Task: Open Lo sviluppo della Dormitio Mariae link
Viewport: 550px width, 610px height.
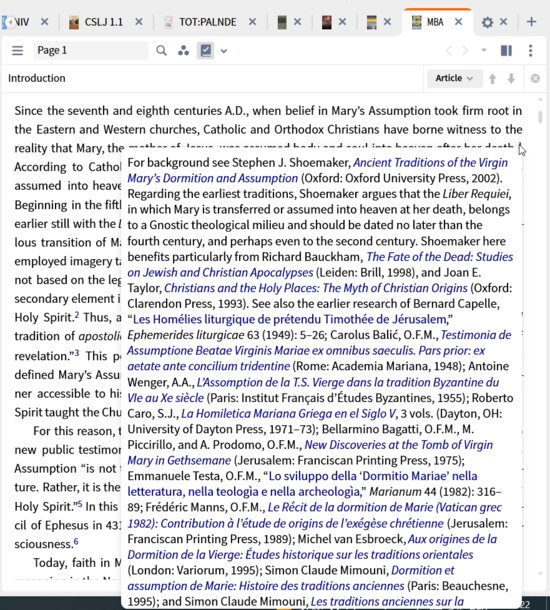Action: tap(373, 476)
